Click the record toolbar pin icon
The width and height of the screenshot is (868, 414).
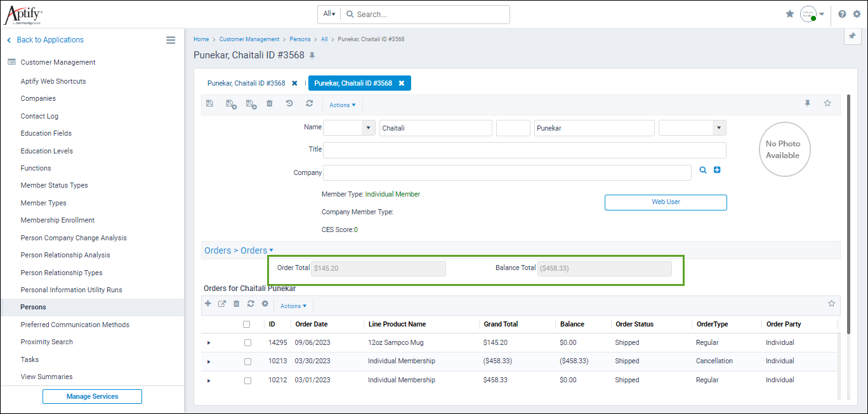808,103
